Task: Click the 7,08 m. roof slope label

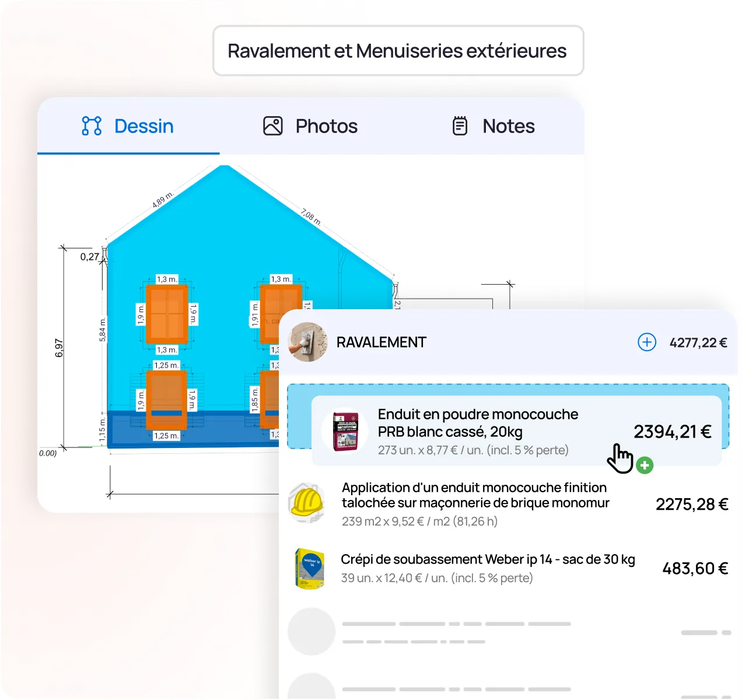Action: 311,216
